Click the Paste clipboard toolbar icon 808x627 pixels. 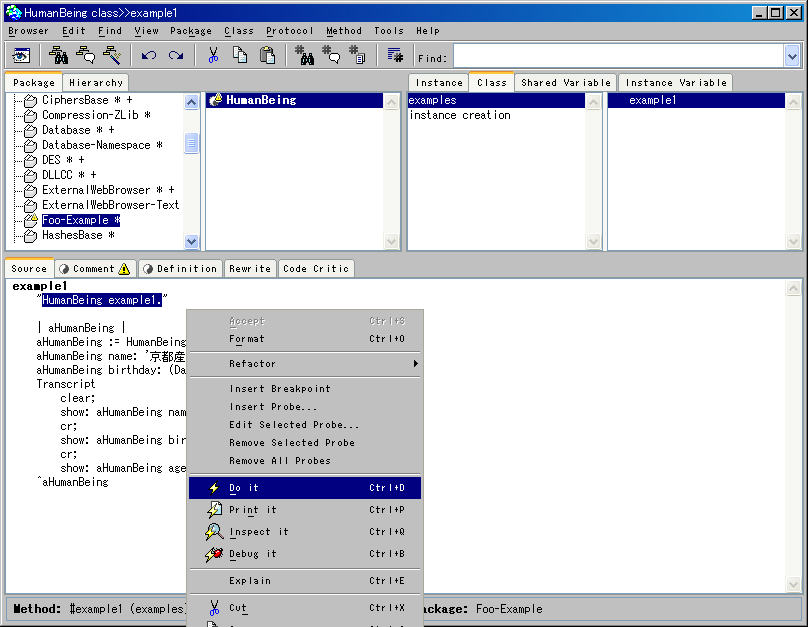point(267,55)
